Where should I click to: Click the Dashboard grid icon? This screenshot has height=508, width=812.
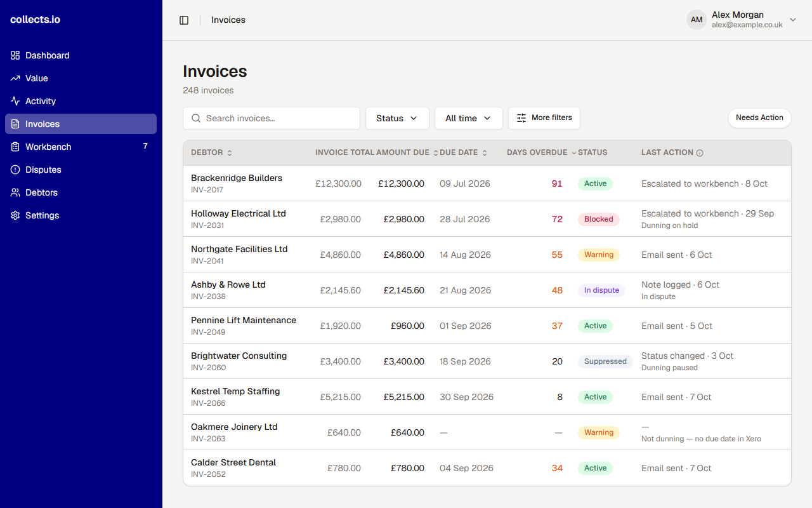pyautogui.click(x=15, y=55)
